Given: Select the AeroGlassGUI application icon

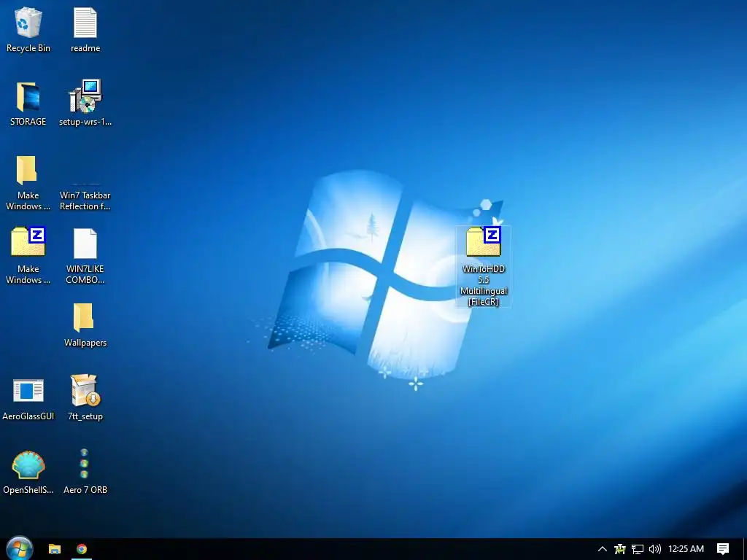Looking at the screenshot, I should pyautogui.click(x=28, y=391).
